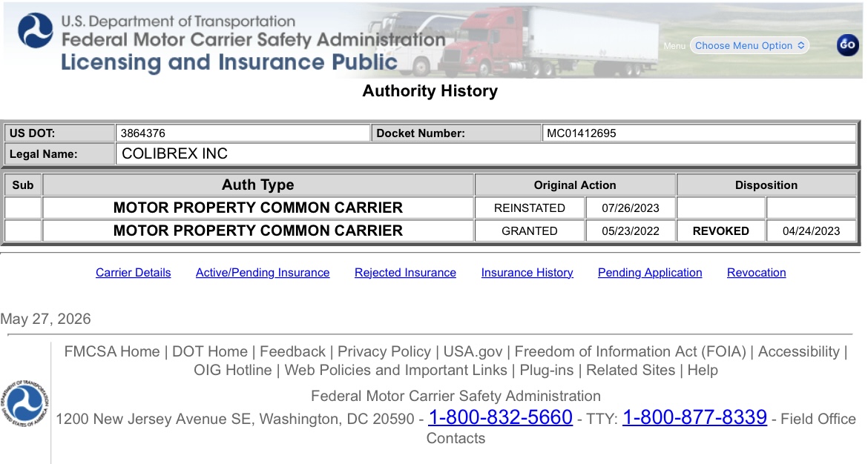This screenshot has height=464, width=868.
Task: Click the DOT logo in the header
Action: 36,30
